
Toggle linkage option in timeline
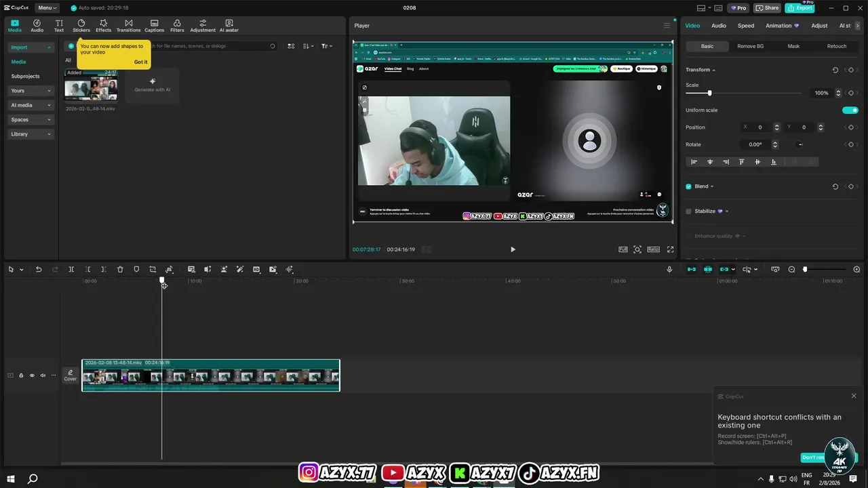click(724, 269)
